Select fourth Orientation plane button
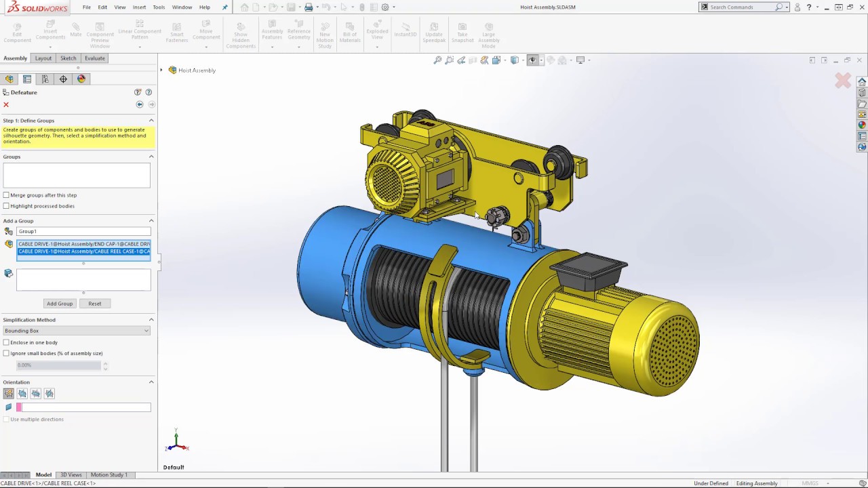 50,393
